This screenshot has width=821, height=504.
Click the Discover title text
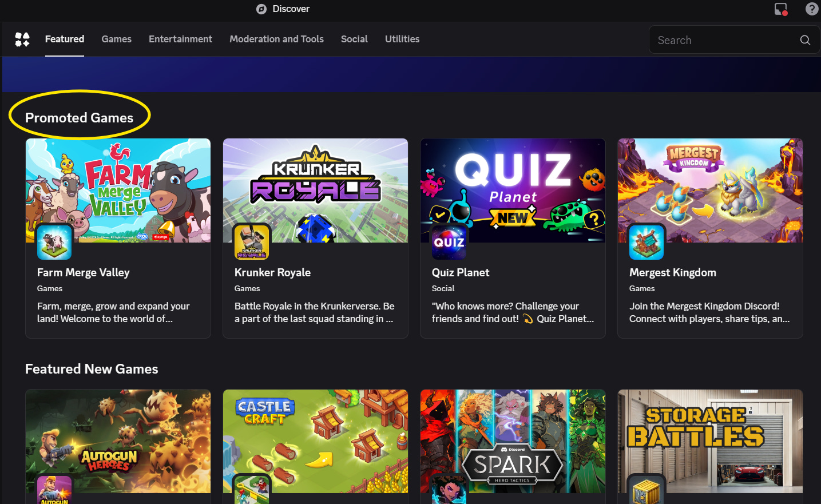pyautogui.click(x=291, y=9)
